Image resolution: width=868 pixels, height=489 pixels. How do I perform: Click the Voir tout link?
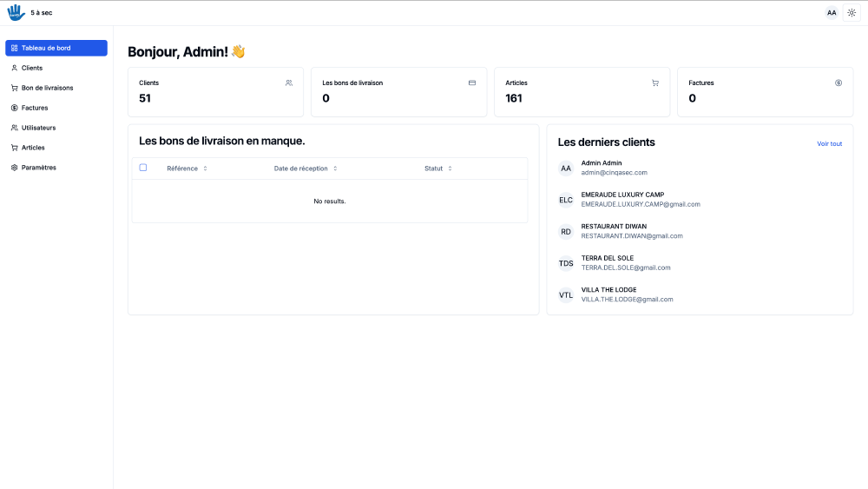point(829,143)
